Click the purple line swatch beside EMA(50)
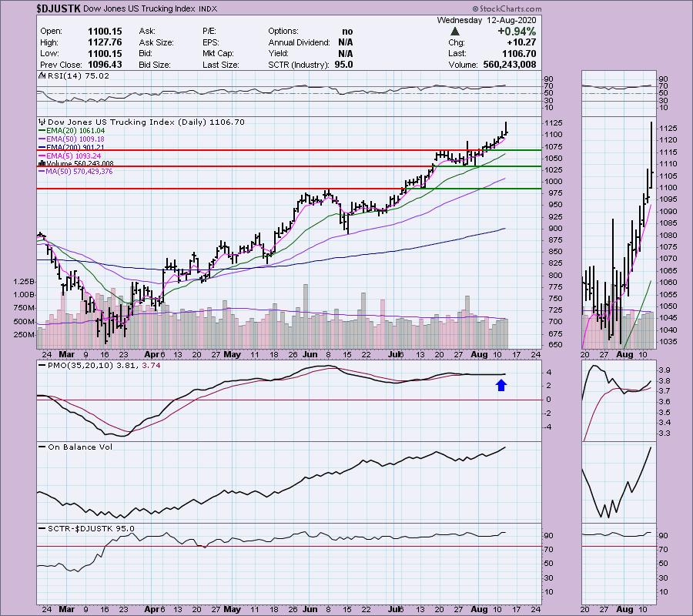The width and height of the screenshot is (693, 616). [x=42, y=139]
